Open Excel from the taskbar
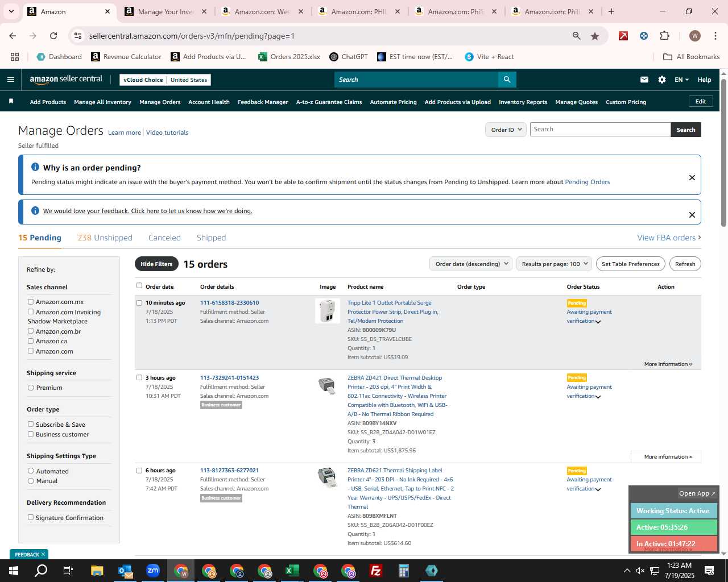728x582 pixels. 292,571
